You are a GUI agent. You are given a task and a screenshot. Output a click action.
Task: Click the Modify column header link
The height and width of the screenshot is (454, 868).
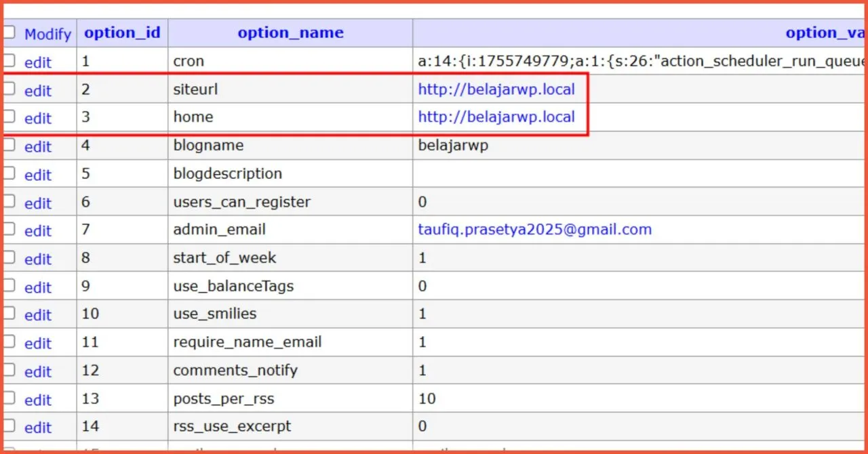(47, 33)
